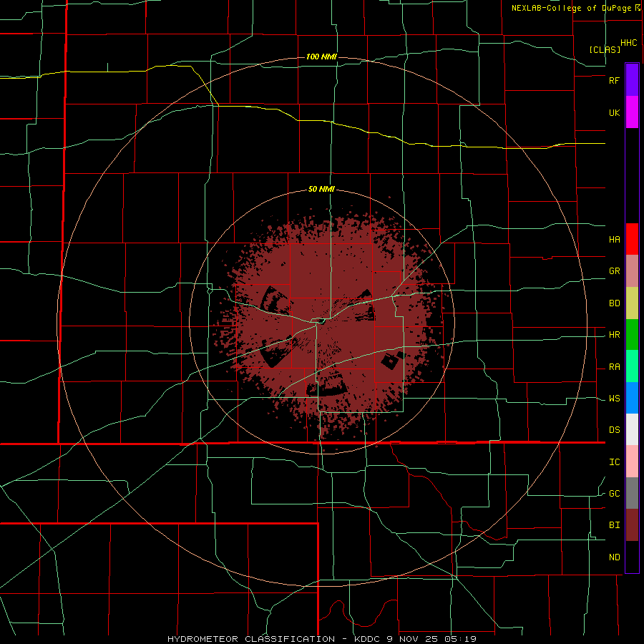Click the HYDROMETEOR CLASSIFICATION caption text
The height and width of the screenshot is (644, 644).
coord(251,639)
